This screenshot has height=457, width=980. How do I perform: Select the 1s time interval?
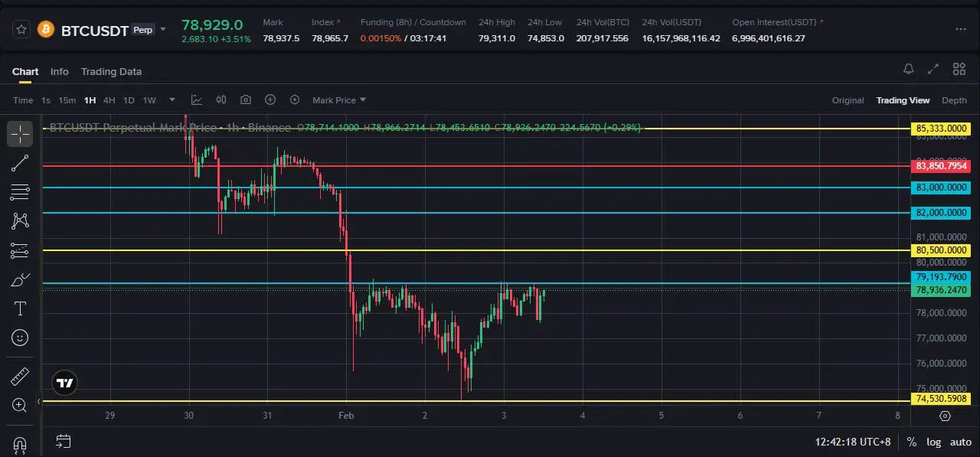[x=46, y=100]
